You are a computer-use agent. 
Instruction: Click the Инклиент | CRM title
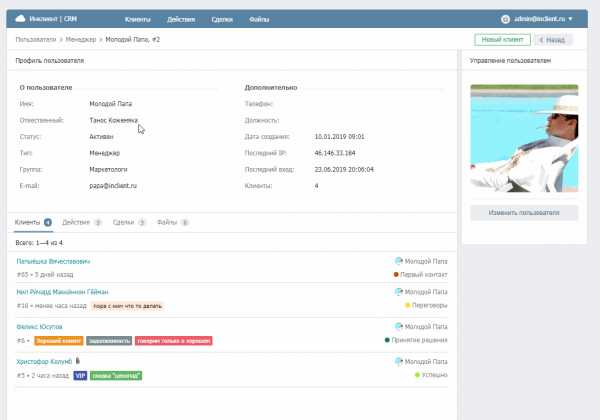53,19
